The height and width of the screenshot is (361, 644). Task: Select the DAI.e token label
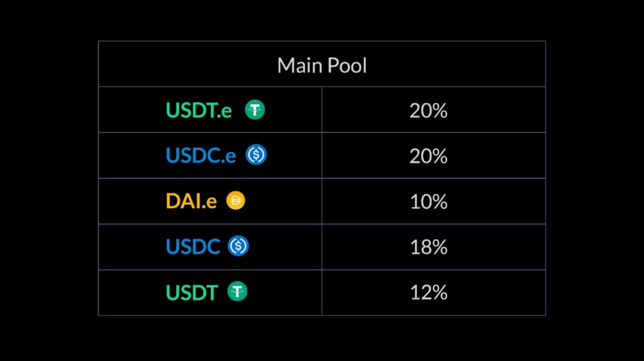pos(191,201)
